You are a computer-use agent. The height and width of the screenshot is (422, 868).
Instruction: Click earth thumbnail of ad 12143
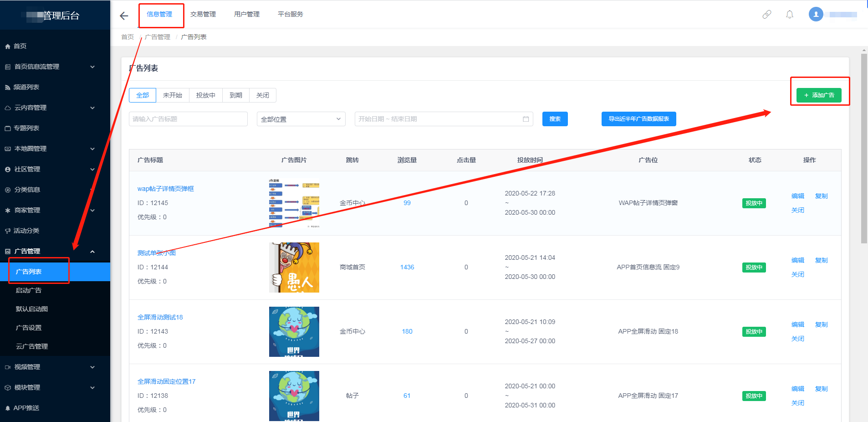294,332
